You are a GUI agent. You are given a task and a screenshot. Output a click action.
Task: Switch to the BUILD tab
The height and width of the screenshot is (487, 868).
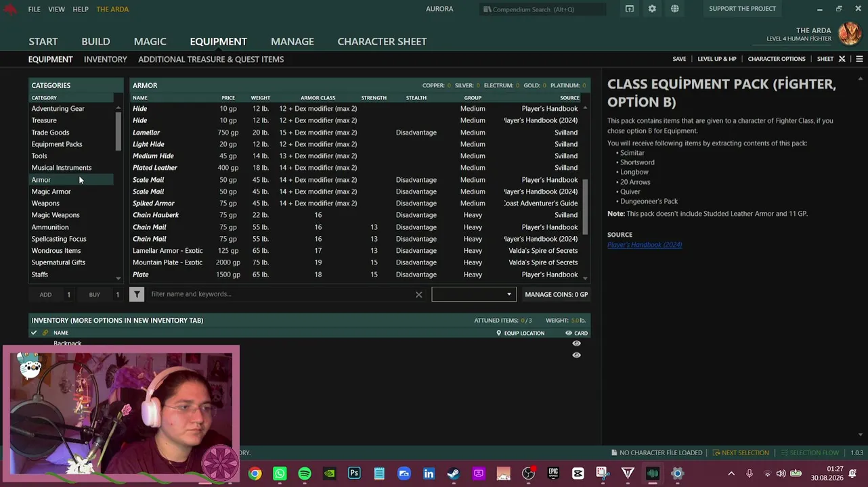(x=95, y=41)
